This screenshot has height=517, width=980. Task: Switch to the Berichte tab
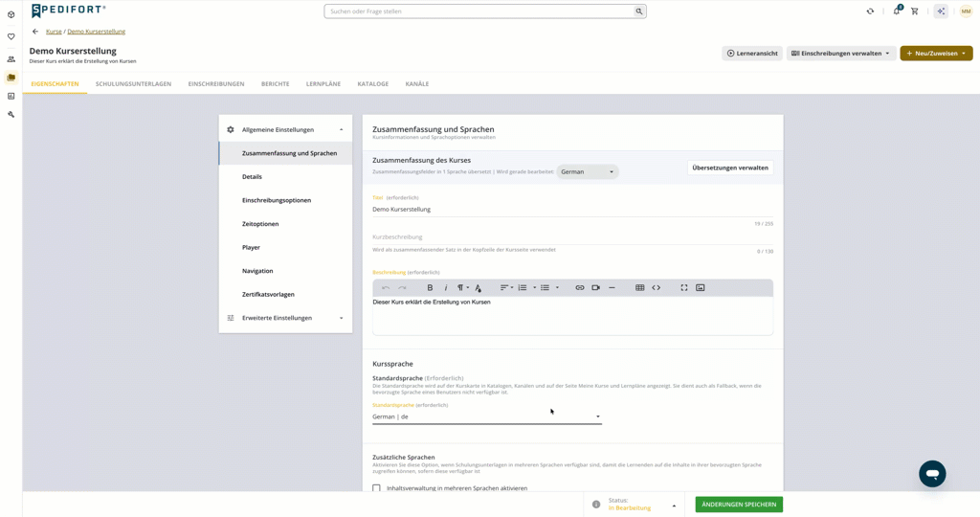275,83
